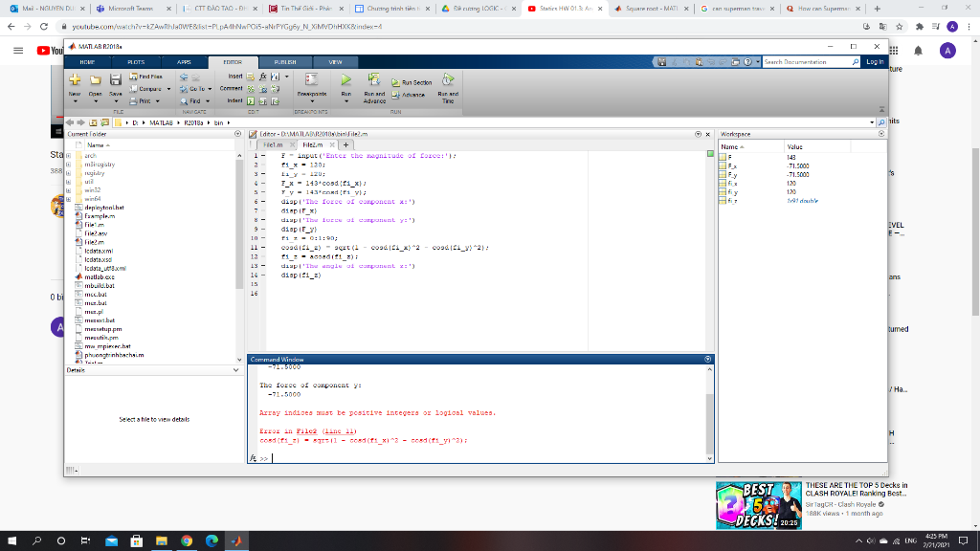Close the File2.m editor tab

(332, 145)
